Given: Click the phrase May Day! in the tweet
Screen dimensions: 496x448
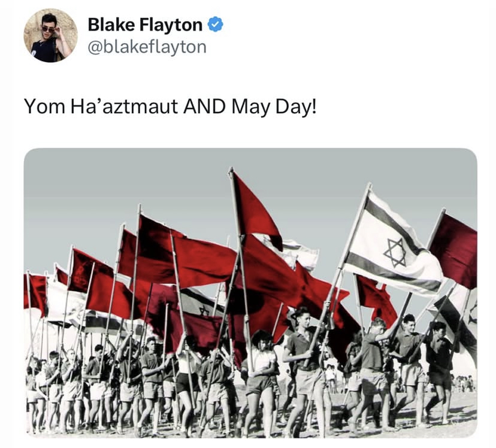Looking at the screenshot, I should point(274,107).
